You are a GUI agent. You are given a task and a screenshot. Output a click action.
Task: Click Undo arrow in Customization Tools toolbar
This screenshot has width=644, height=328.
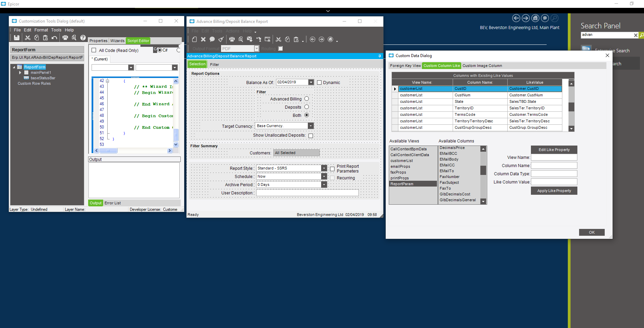point(54,38)
